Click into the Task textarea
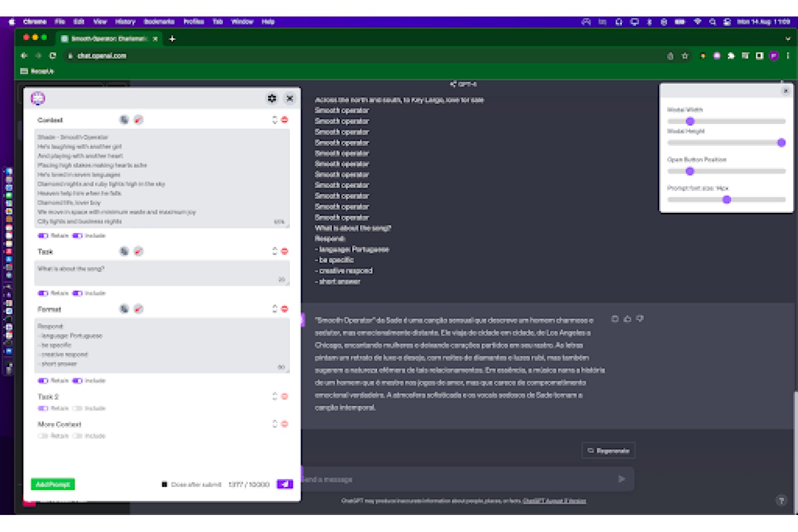 [162, 273]
